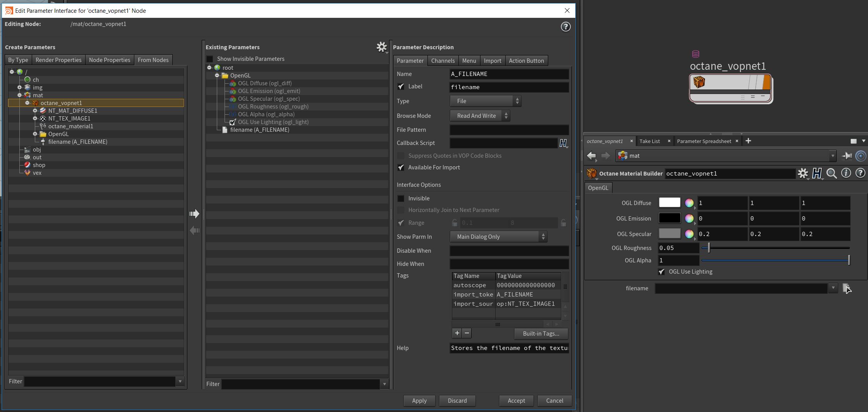
Task: Open node help in the parameter pane
Action: [860, 173]
